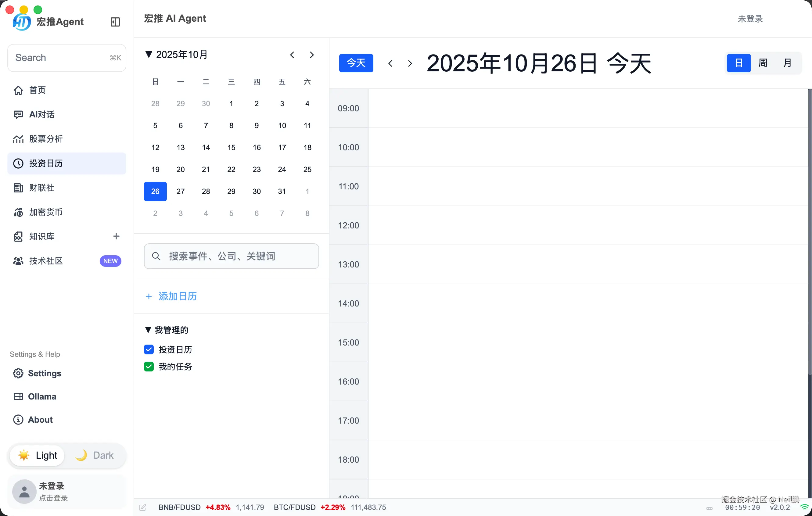Screen dimensions: 812x516
Task: Switch theme to Dark mode
Action: pos(95,455)
